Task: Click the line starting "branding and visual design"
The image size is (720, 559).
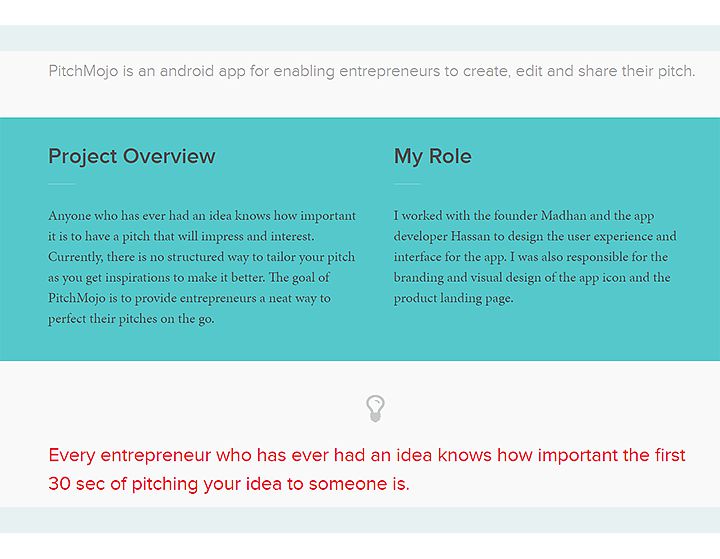Action: coord(531,278)
